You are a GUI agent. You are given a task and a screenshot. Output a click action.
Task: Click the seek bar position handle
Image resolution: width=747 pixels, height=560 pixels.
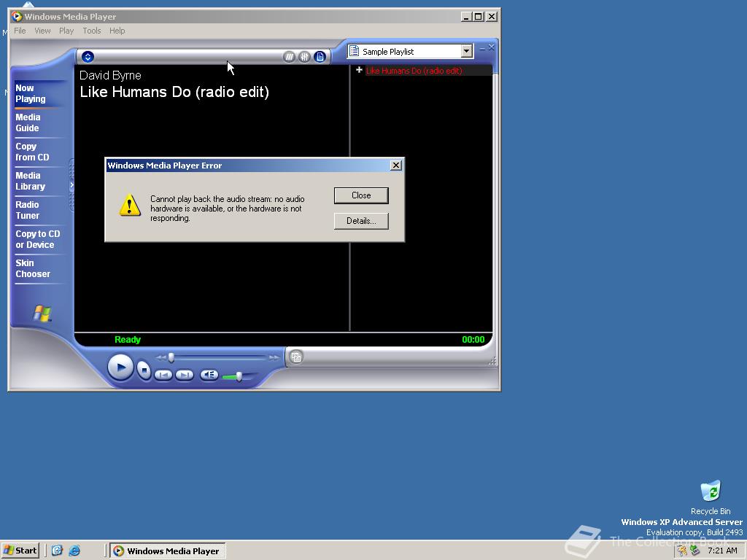pos(171,357)
